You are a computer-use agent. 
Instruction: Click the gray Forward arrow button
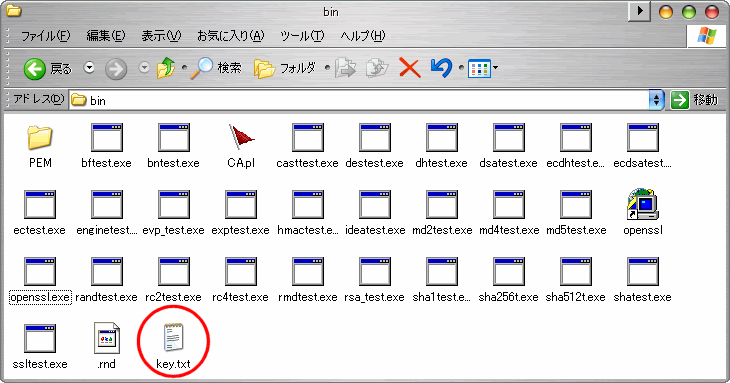115,70
